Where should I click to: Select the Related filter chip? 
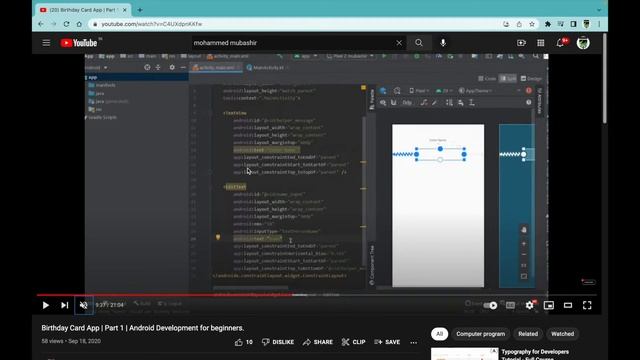(528, 334)
